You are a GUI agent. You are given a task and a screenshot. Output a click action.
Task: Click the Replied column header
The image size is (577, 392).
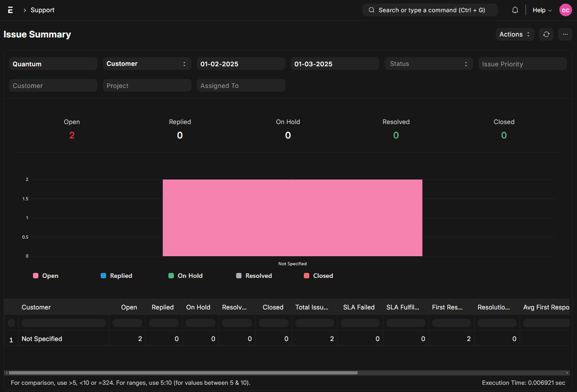(x=163, y=307)
